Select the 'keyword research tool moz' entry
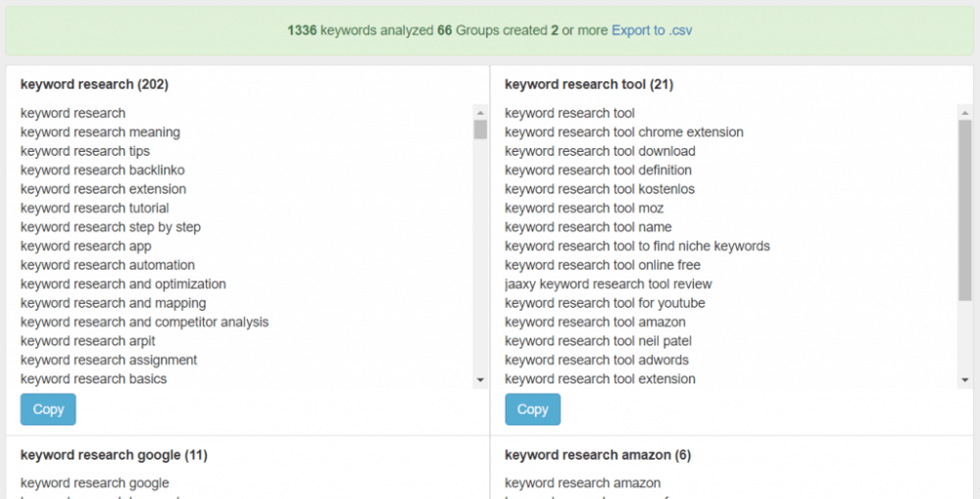The width and height of the screenshot is (980, 499). click(x=584, y=208)
